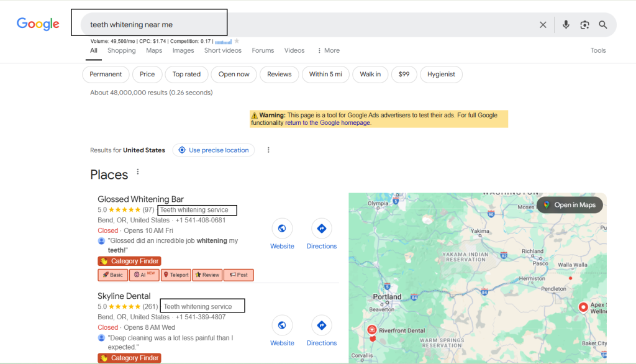Apply the Permanent filter chip
This screenshot has height=364, width=636.
pyautogui.click(x=106, y=75)
